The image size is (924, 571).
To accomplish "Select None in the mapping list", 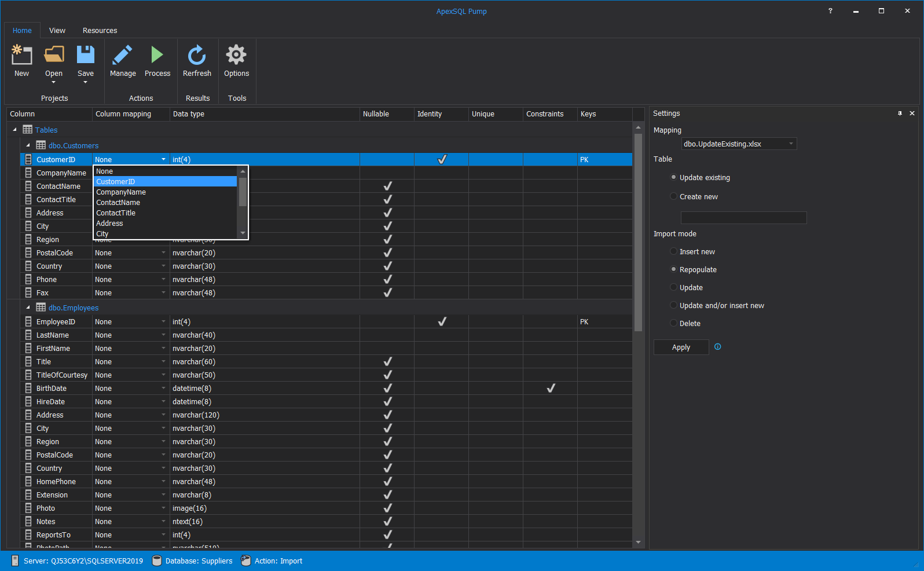I will (x=166, y=171).
